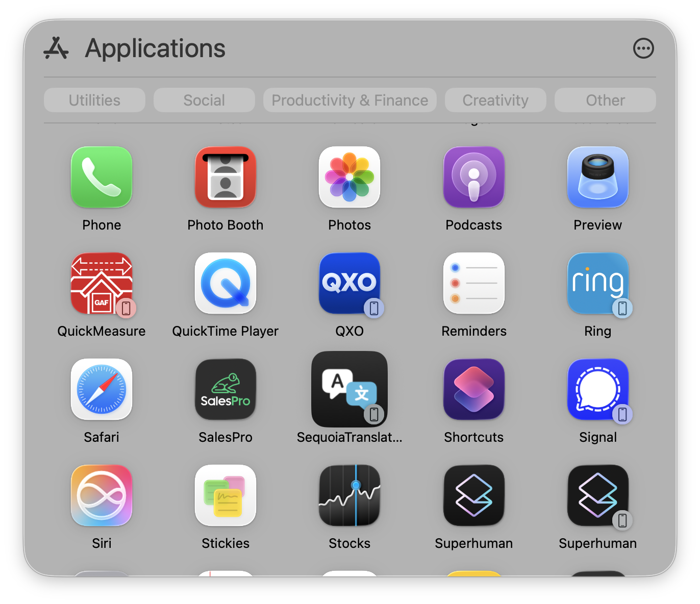Image resolution: width=700 pixels, height=604 pixels.
Task: Open the Stickies app
Action: (x=226, y=495)
